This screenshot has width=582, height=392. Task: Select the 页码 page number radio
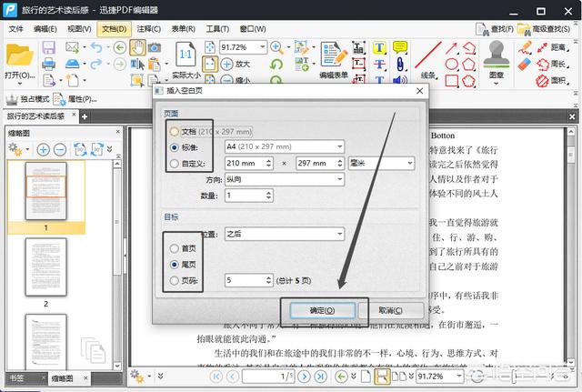pyautogui.click(x=174, y=280)
